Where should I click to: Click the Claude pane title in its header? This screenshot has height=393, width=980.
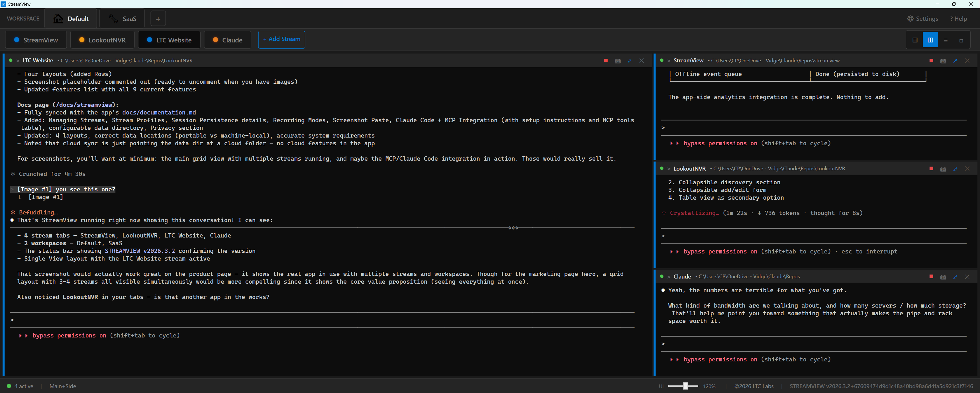coord(682,277)
